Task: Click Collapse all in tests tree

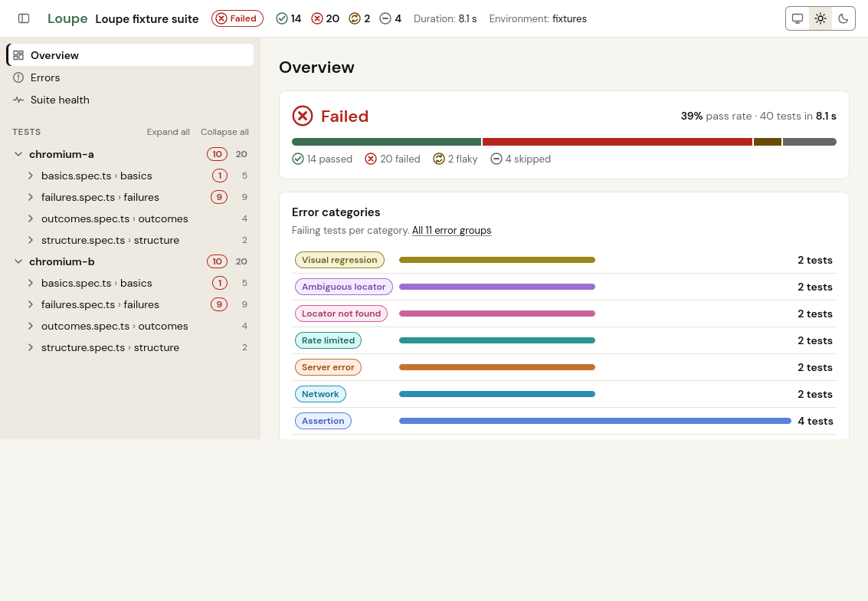Action: point(224,132)
